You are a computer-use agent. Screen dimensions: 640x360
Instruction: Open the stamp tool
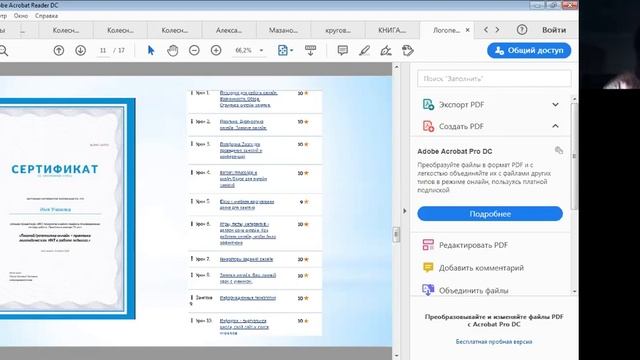407,51
